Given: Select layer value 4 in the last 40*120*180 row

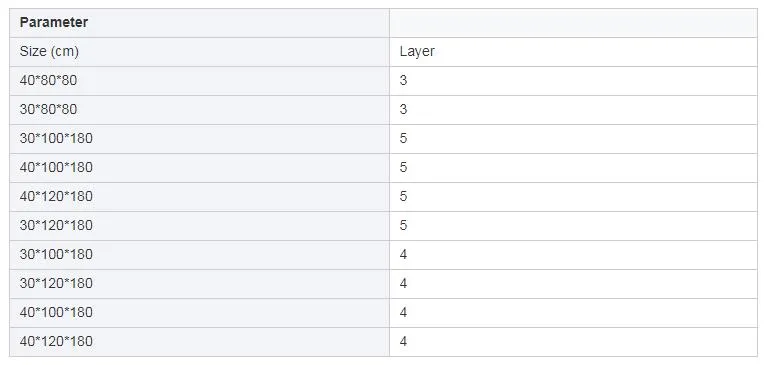Looking at the screenshot, I should tap(573, 342).
